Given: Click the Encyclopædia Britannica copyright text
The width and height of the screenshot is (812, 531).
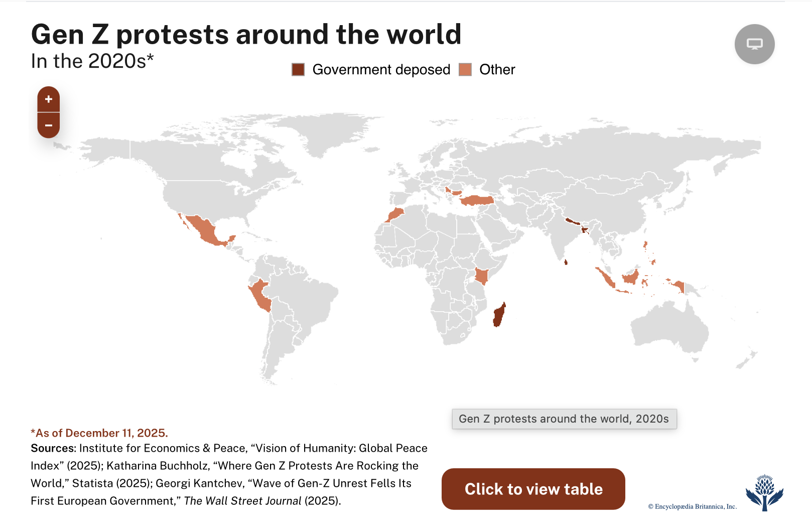Looking at the screenshot, I should click(x=692, y=506).
